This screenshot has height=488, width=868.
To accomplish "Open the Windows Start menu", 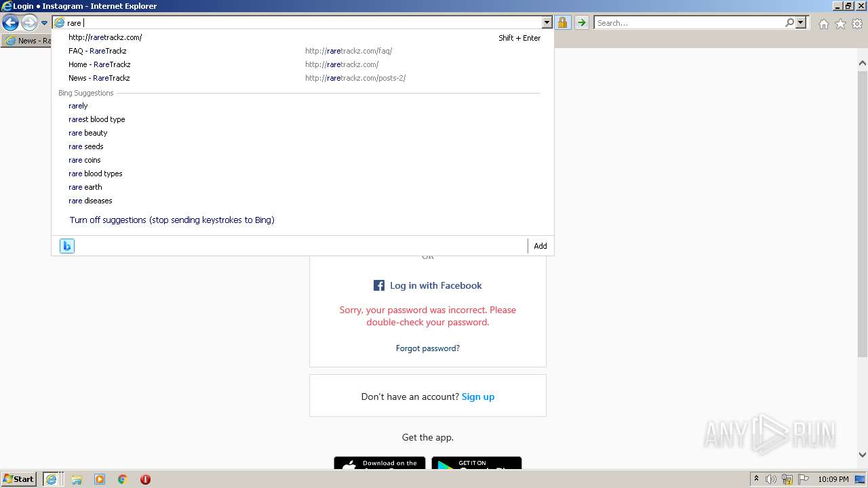I will point(19,479).
